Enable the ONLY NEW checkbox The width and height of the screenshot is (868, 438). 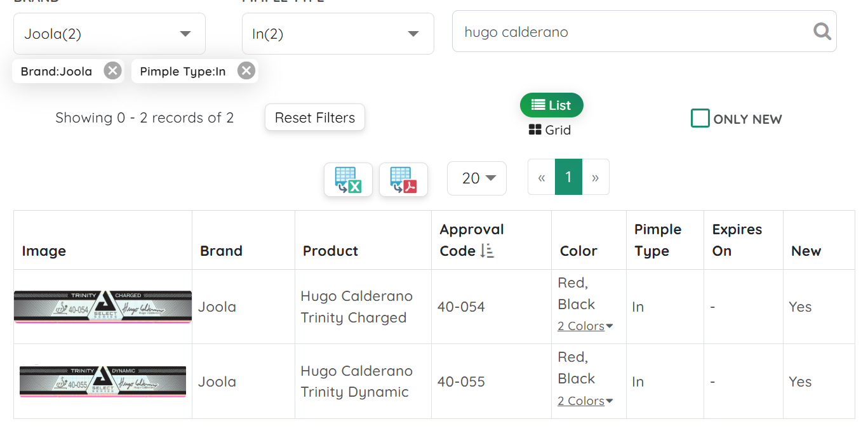click(700, 119)
